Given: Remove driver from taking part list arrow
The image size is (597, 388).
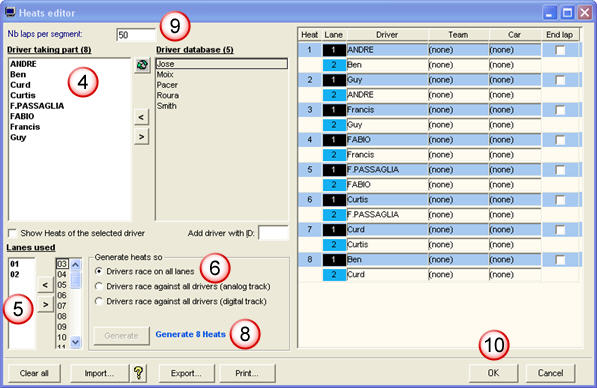Looking at the screenshot, I should 141,136.
